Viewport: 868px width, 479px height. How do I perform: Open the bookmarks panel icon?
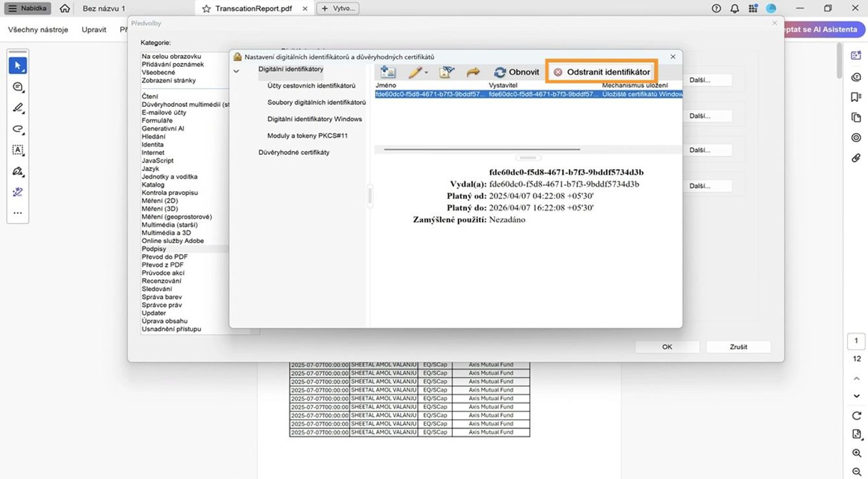click(x=856, y=95)
